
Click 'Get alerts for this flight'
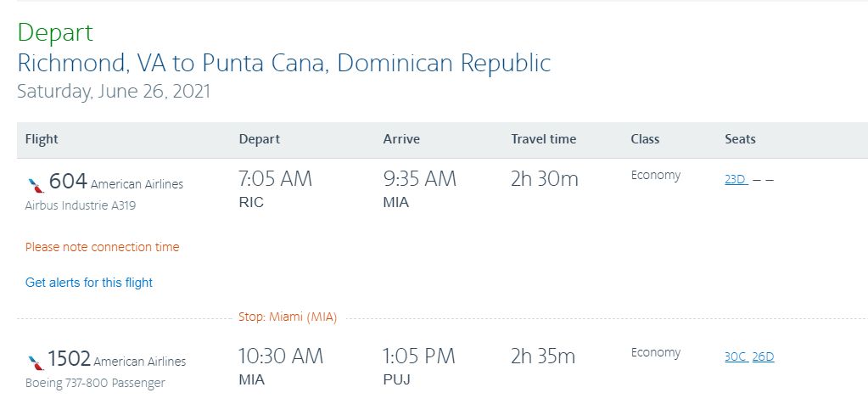tap(89, 283)
